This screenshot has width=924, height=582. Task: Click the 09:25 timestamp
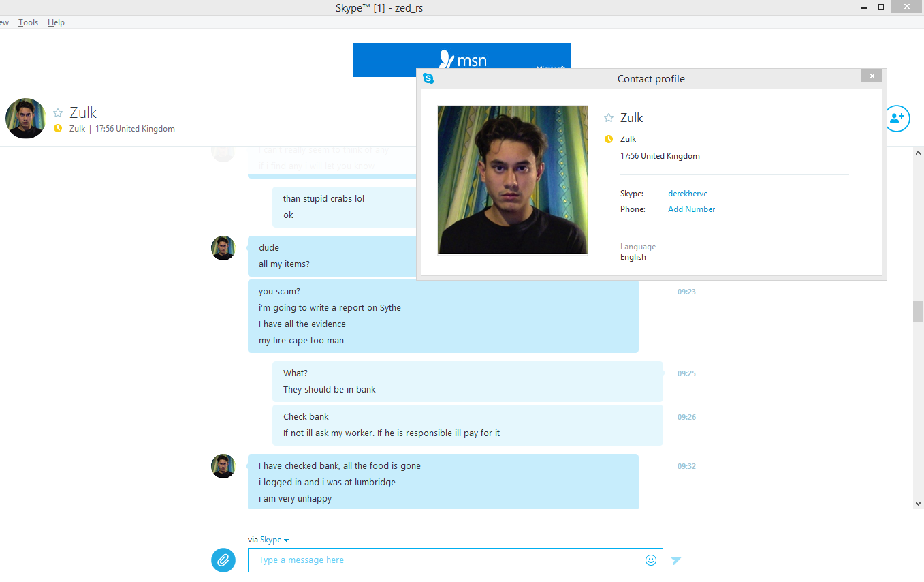tap(686, 373)
